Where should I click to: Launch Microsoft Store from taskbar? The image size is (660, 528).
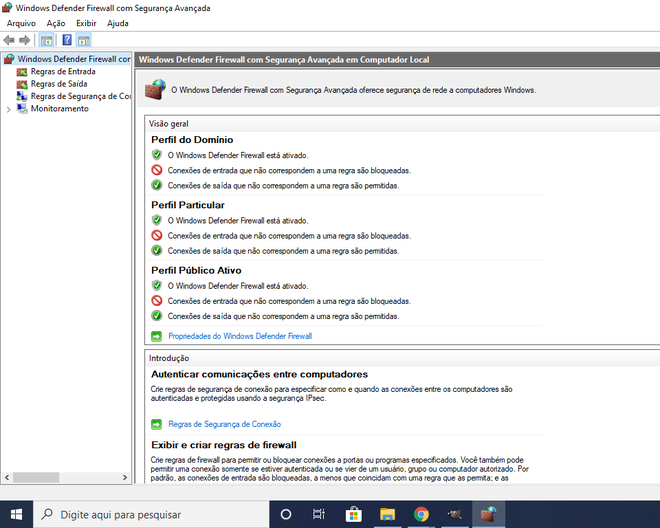pyautogui.click(x=353, y=514)
